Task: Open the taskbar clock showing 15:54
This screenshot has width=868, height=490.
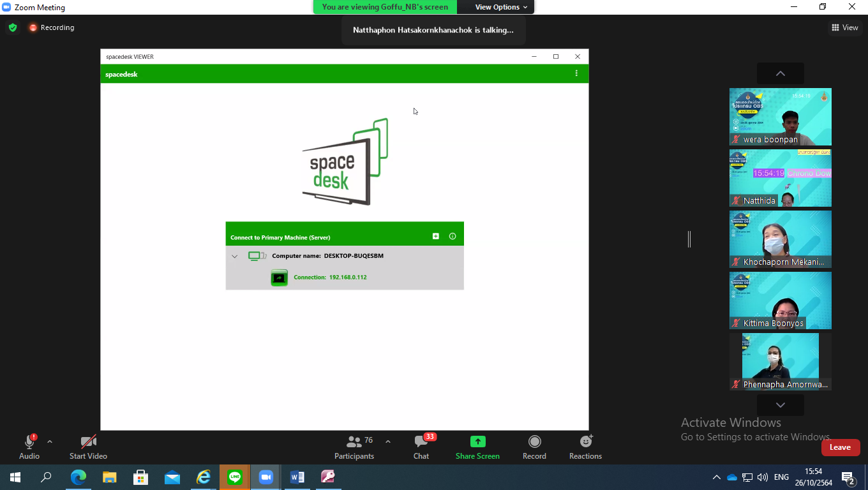Action: pyautogui.click(x=813, y=477)
